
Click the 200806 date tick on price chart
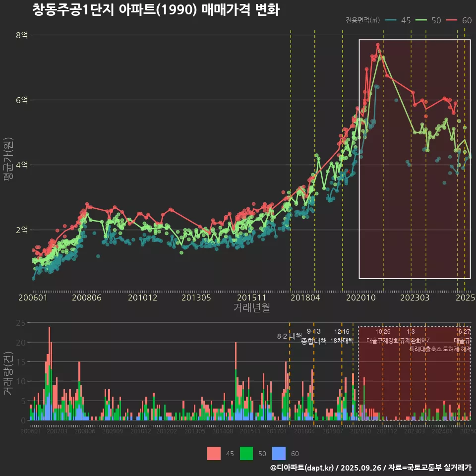(86, 297)
